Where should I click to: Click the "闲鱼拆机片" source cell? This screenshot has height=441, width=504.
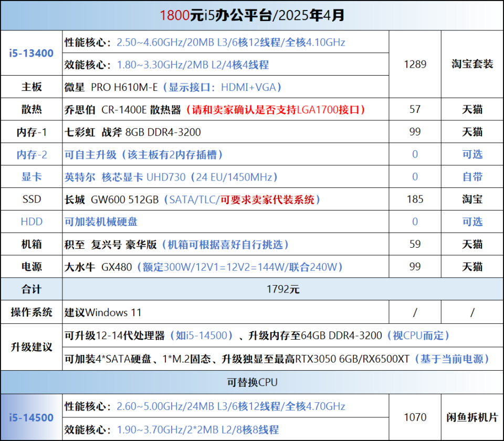pos(472,417)
